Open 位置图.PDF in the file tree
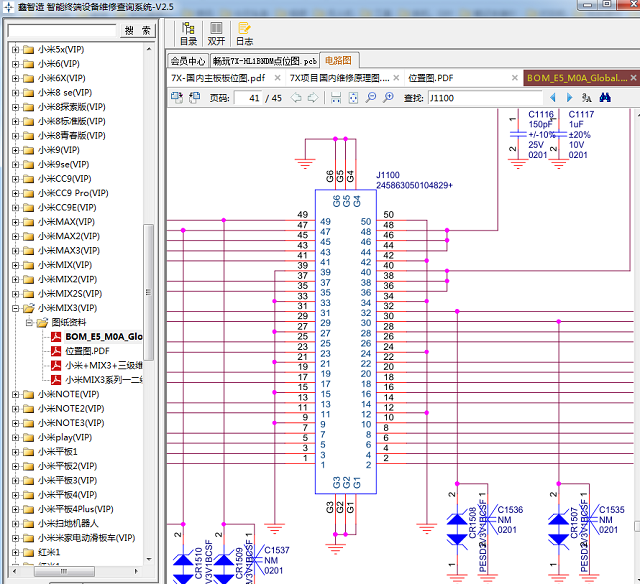This screenshot has height=584, width=640. click(x=87, y=351)
